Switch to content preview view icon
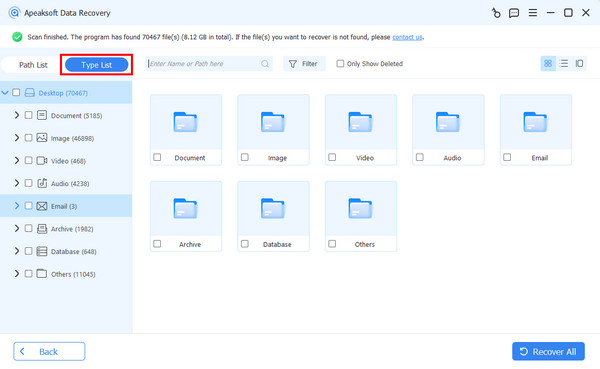 click(579, 64)
